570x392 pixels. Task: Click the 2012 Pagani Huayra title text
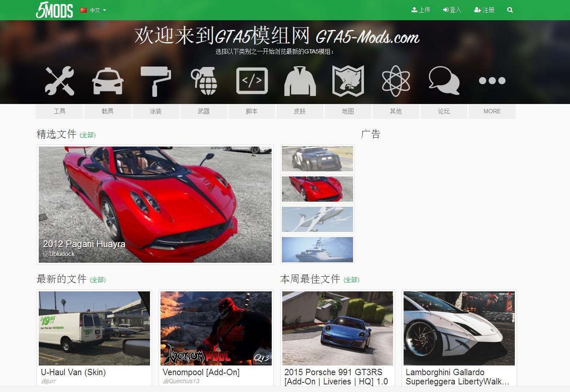point(84,244)
